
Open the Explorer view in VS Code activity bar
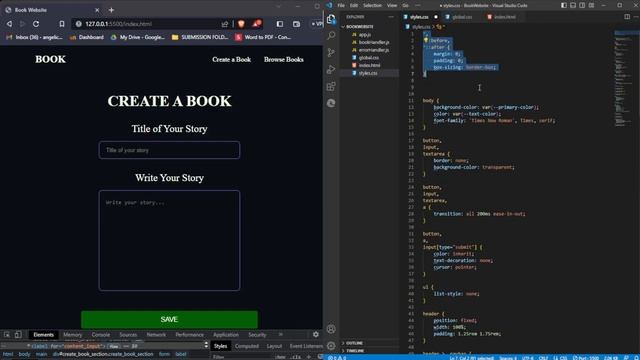pos(331,19)
